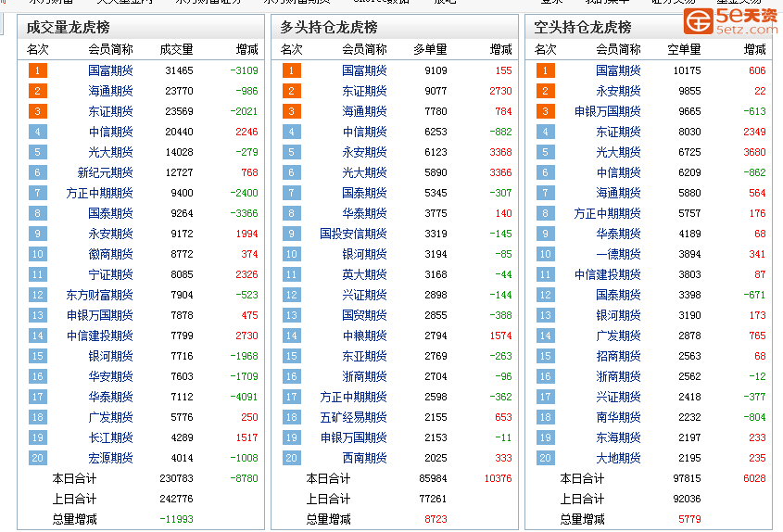Click 新纪元期货 member link

coord(105,172)
